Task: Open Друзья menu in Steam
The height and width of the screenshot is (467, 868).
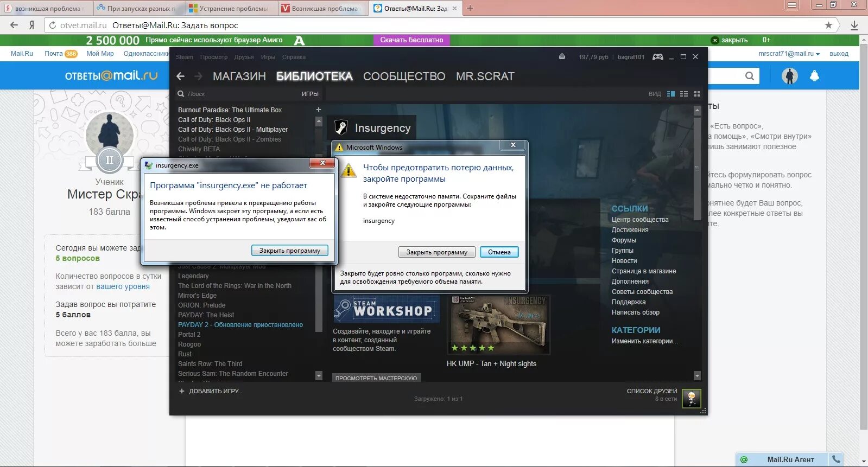Action: tap(244, 57)
